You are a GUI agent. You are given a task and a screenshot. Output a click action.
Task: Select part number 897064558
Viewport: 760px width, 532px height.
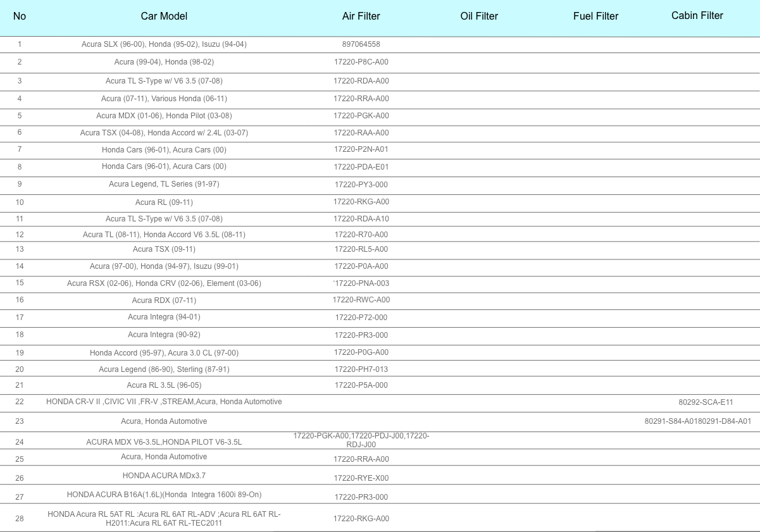click(361, 44)
